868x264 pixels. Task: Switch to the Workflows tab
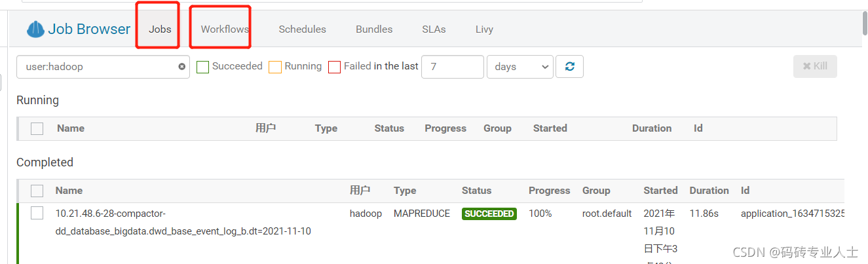[225, 29]
